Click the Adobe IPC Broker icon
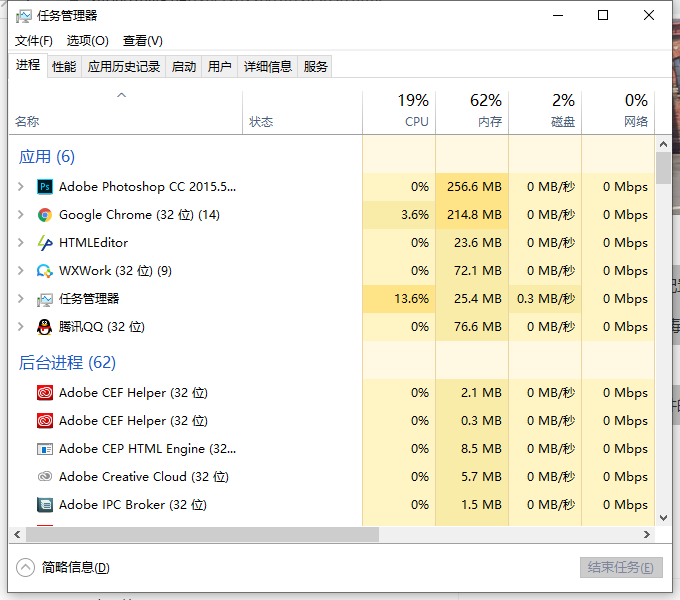This screenshot has height=600, width=680. 45,505
